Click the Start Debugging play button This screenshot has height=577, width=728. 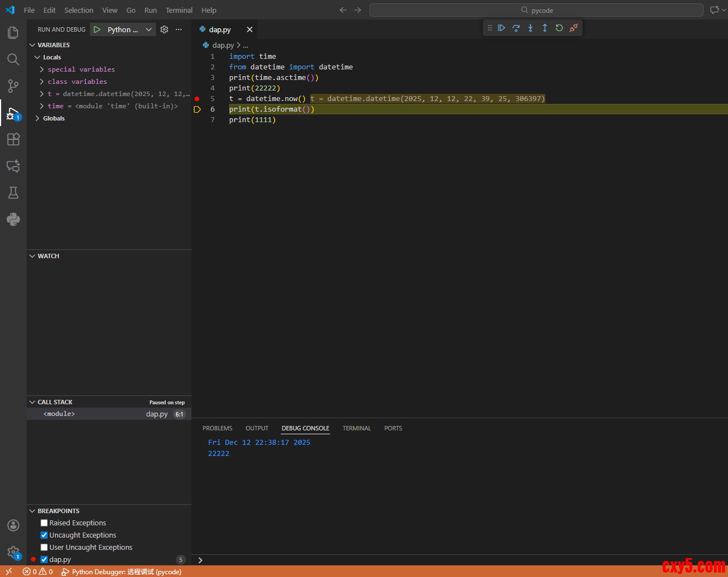pos(97,29)
